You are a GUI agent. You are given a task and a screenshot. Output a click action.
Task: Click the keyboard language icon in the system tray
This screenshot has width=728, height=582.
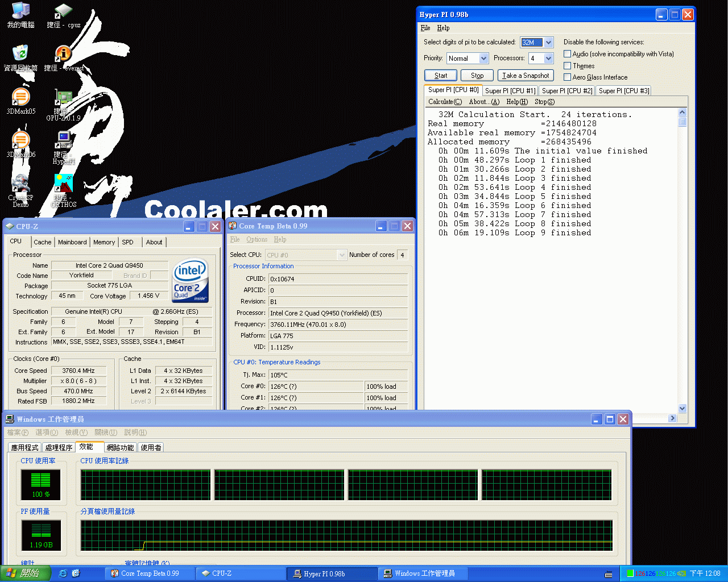[609, 574]
